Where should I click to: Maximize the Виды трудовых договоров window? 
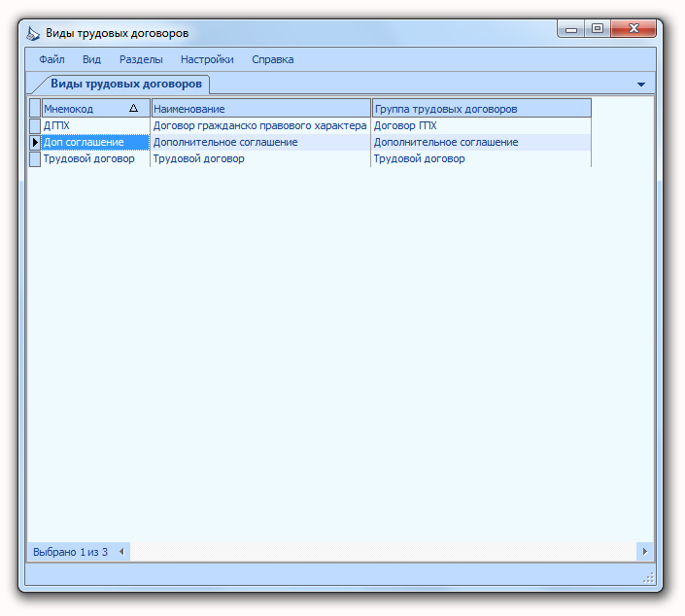(598, 29)
